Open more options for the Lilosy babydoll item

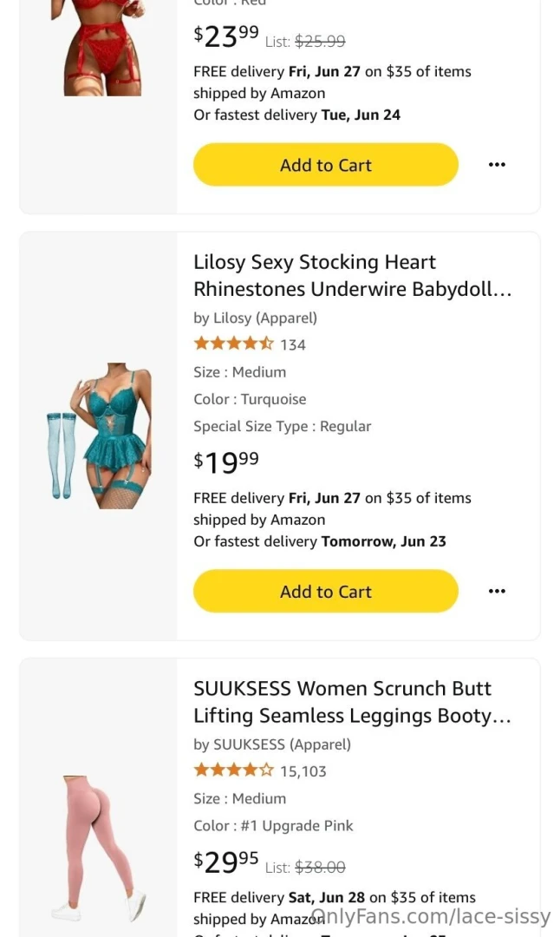[497, 591]
